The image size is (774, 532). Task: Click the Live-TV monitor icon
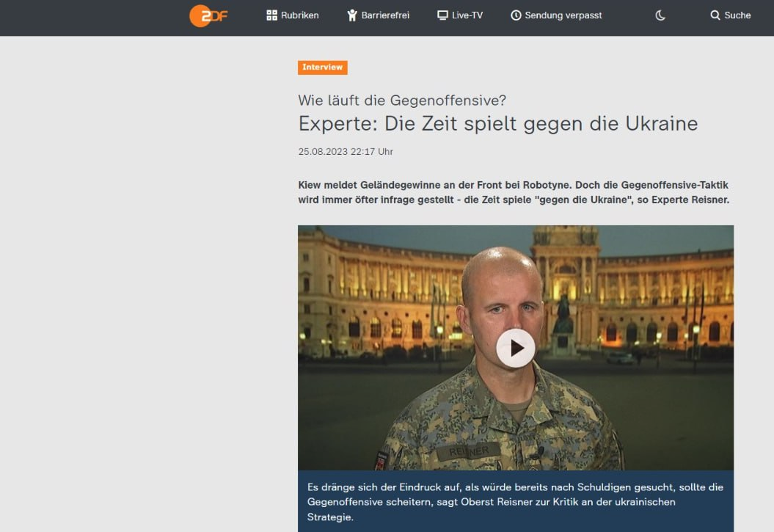[443, 15]
